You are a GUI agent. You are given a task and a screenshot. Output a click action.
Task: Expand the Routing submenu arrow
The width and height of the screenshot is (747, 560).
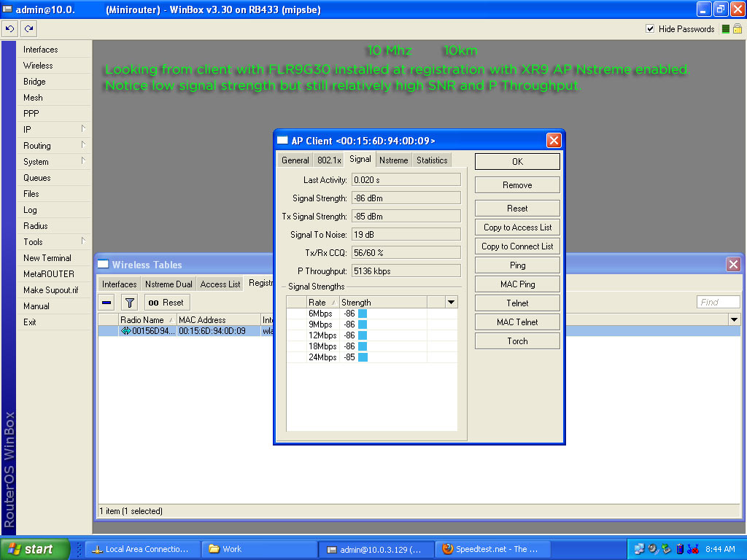(83, 145)
